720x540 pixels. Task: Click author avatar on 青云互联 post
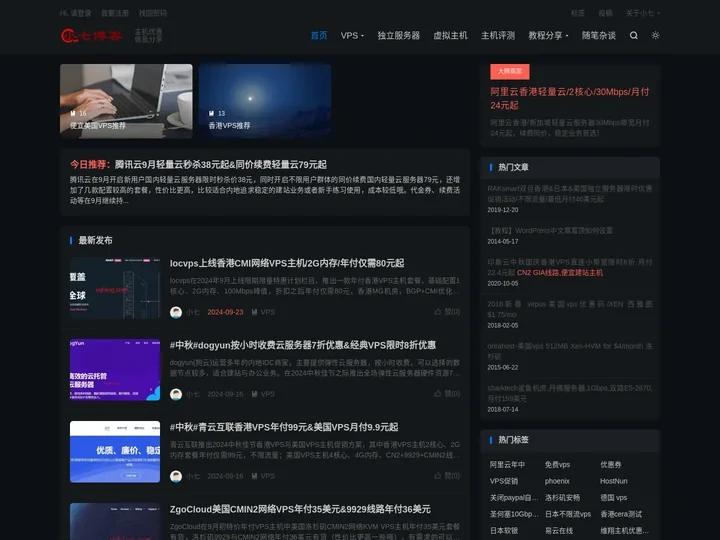click(176, 476)
